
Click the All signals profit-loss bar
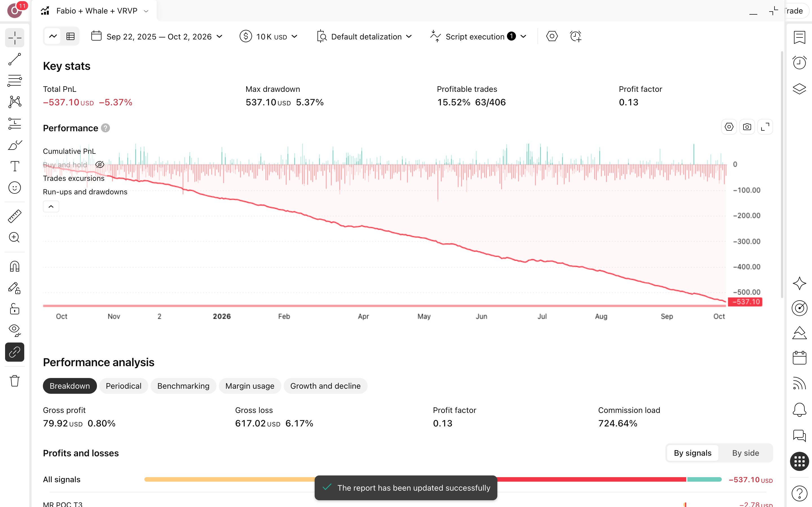[x=433, y=479]
